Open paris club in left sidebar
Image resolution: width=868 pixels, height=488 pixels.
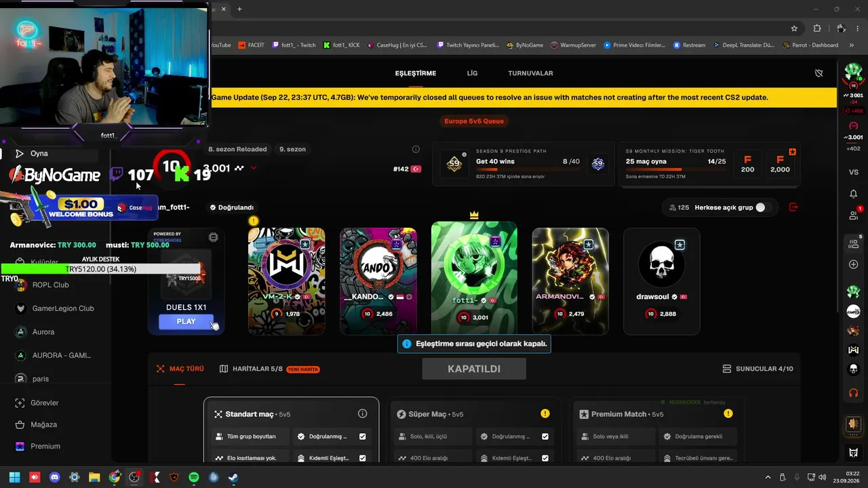(x=32, y=379)
